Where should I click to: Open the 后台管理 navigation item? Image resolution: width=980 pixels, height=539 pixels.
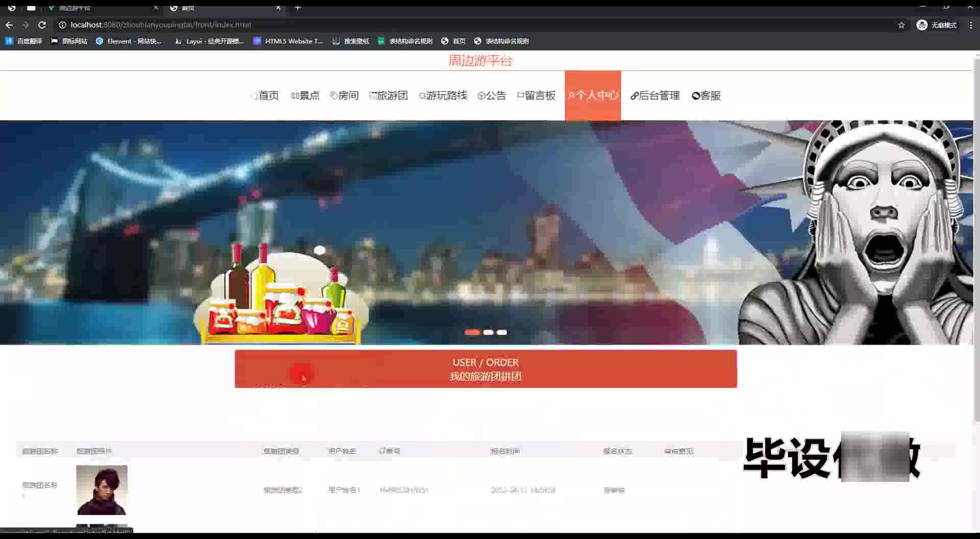click(655, 95)
